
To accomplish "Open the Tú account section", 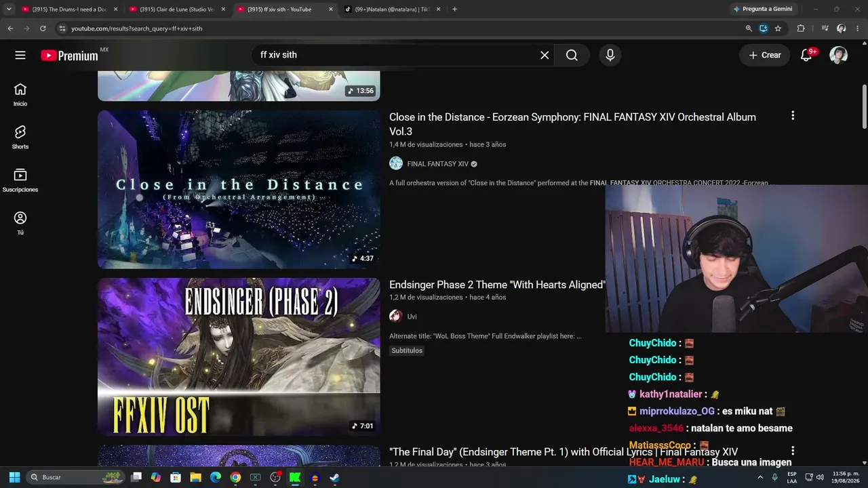I will (20, 223).
